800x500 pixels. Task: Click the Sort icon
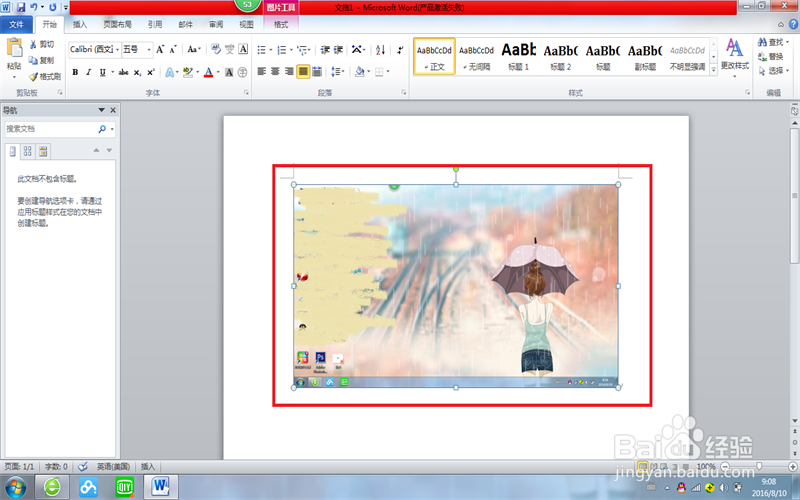(x=381, y=49)
